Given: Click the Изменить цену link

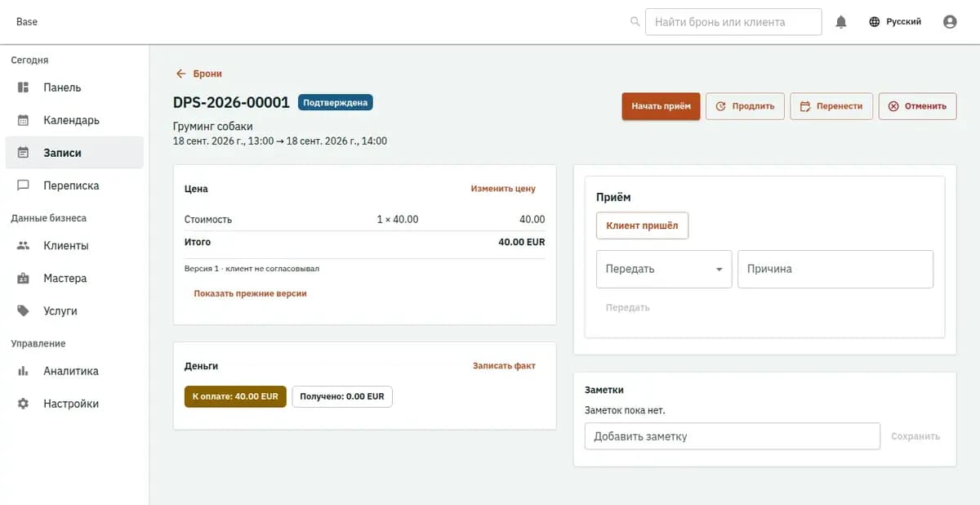Looking at the screenshot, I should [503, 189].
